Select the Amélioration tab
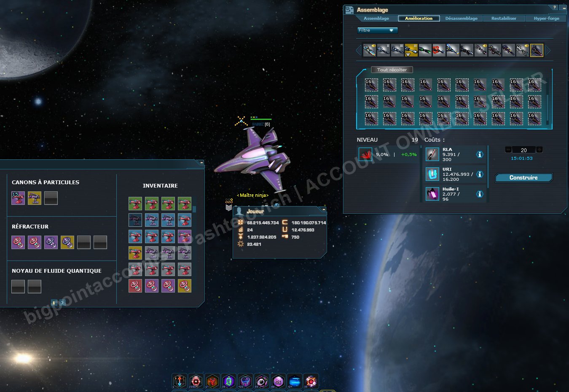The image size is (569, 392). 419,19
